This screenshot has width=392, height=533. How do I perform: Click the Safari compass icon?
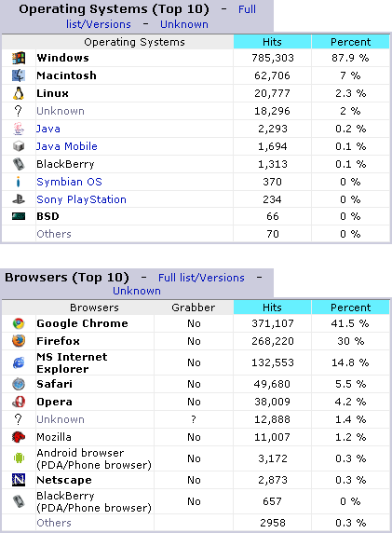[19, 384]
